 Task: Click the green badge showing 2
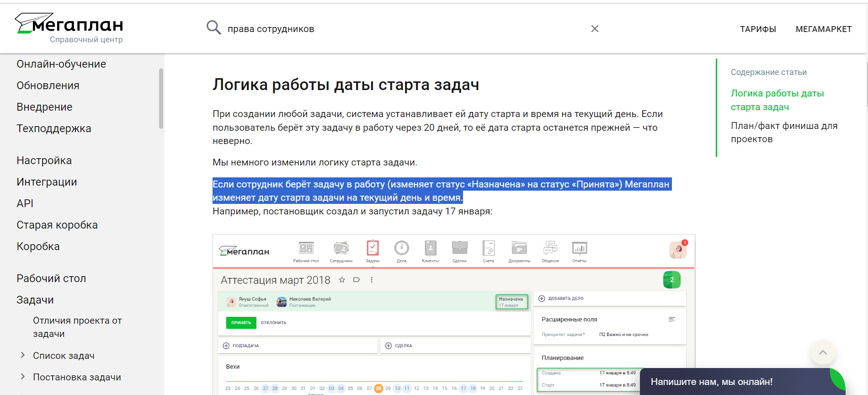click(672, 280)
